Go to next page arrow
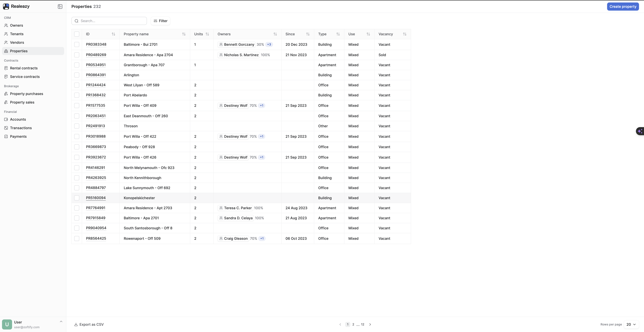 [370, 324]
